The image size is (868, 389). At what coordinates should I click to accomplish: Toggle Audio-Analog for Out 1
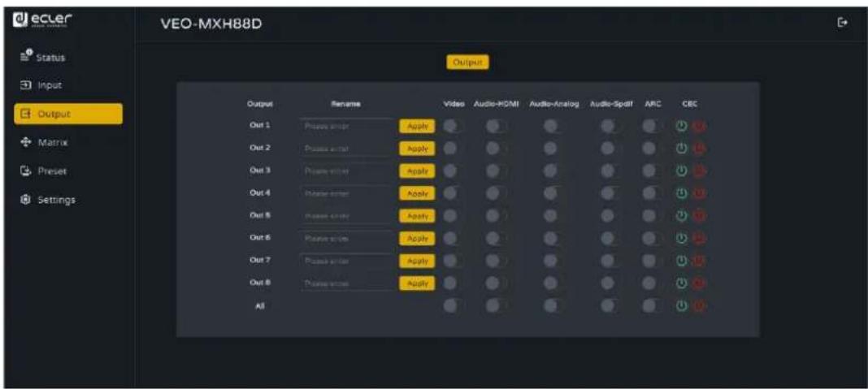tap(553, 126)
